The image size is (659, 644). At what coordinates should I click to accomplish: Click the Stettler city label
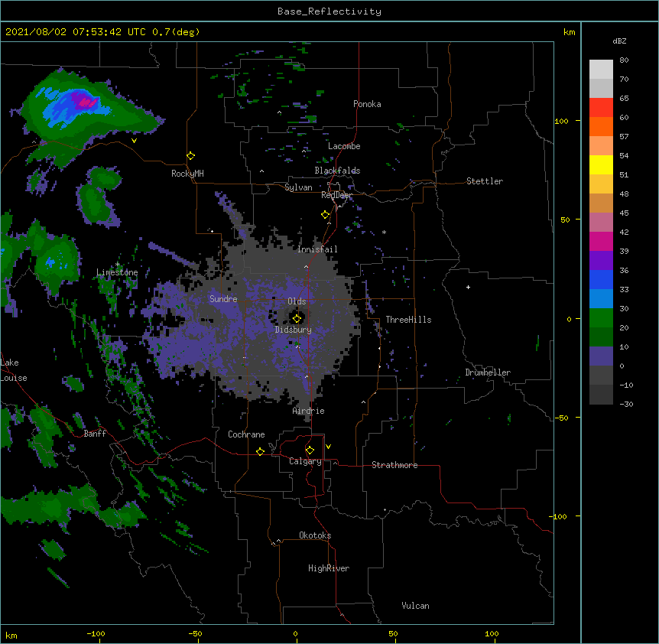click(485, 181)
